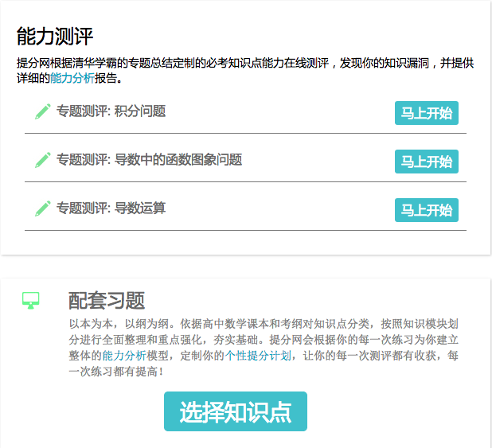492x448 pixels.
Task: Click the pencil icon beside 导数中的函数图象问题
Action: pos(43,160)
